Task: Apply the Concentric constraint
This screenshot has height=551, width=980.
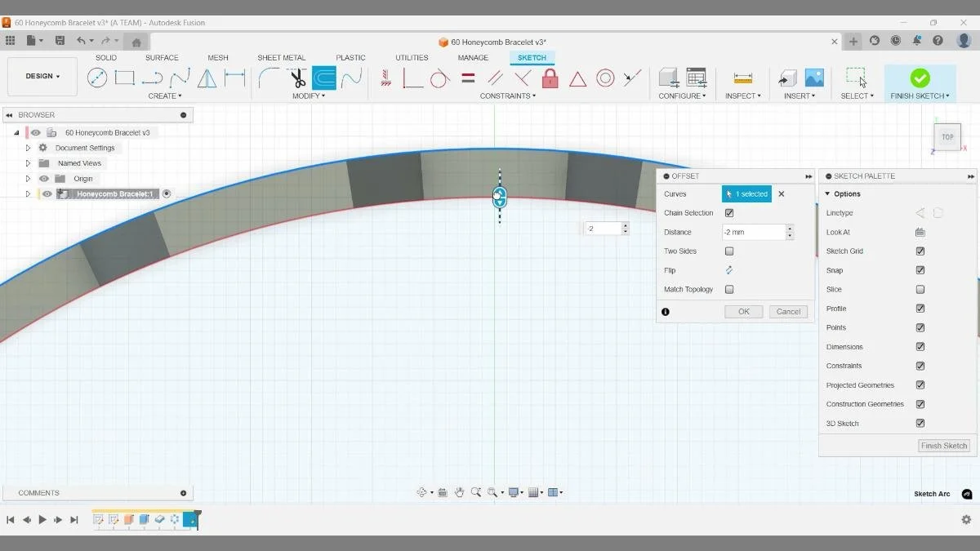Action: (x=605, y=78)
